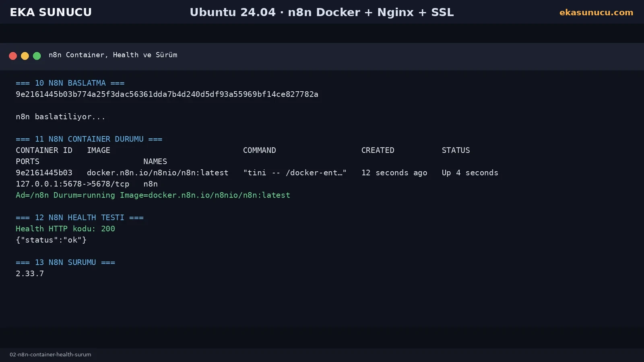Click the STATUS column header
Image resolution: width=644 pixels, height=362 pixels.
point(456,150)
